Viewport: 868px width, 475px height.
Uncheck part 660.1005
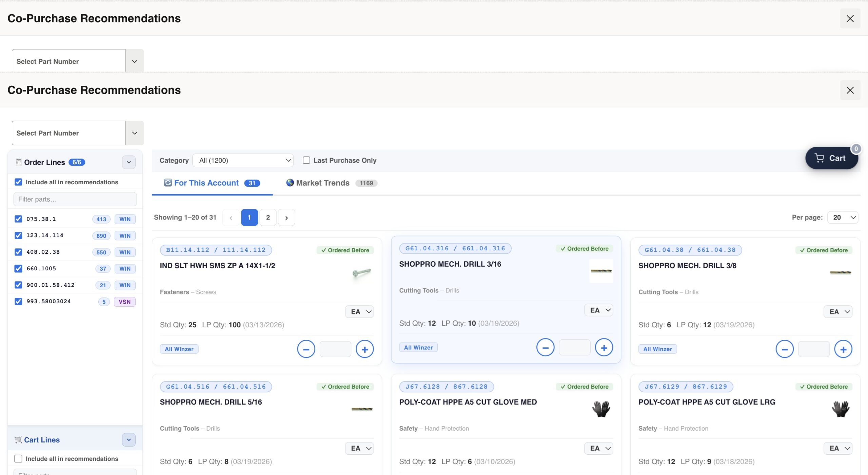(18, 269)
